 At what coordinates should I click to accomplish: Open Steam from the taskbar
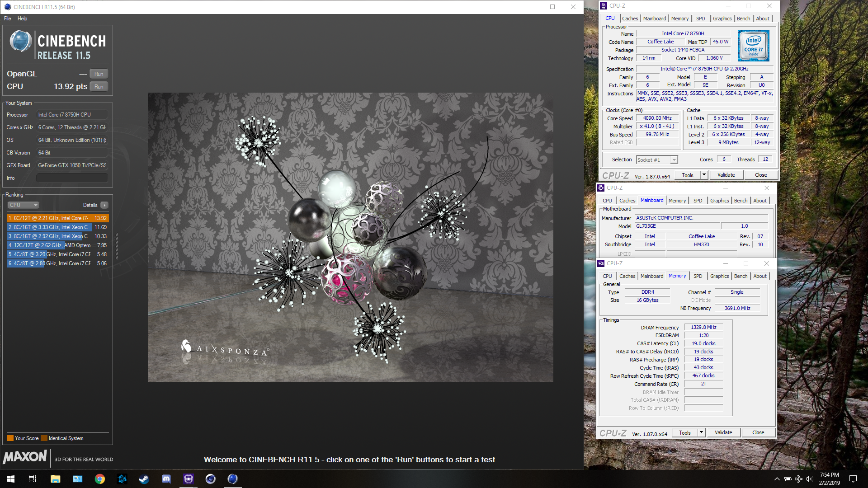click(144, 479)
